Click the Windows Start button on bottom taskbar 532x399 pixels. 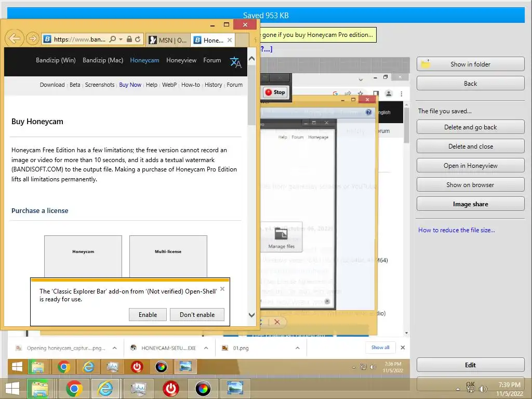point(12,389)
